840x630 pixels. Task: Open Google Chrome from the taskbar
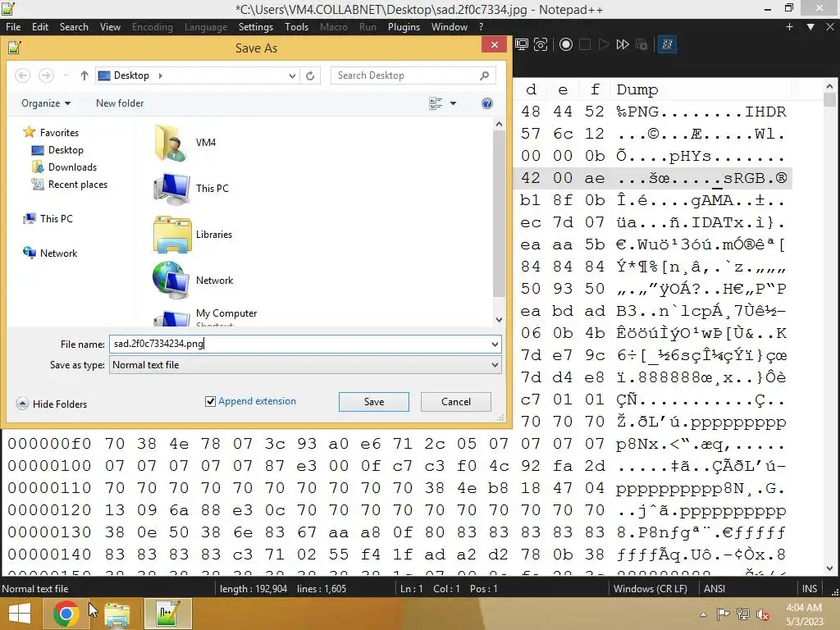pyautogui.click(x=66, y=614)
